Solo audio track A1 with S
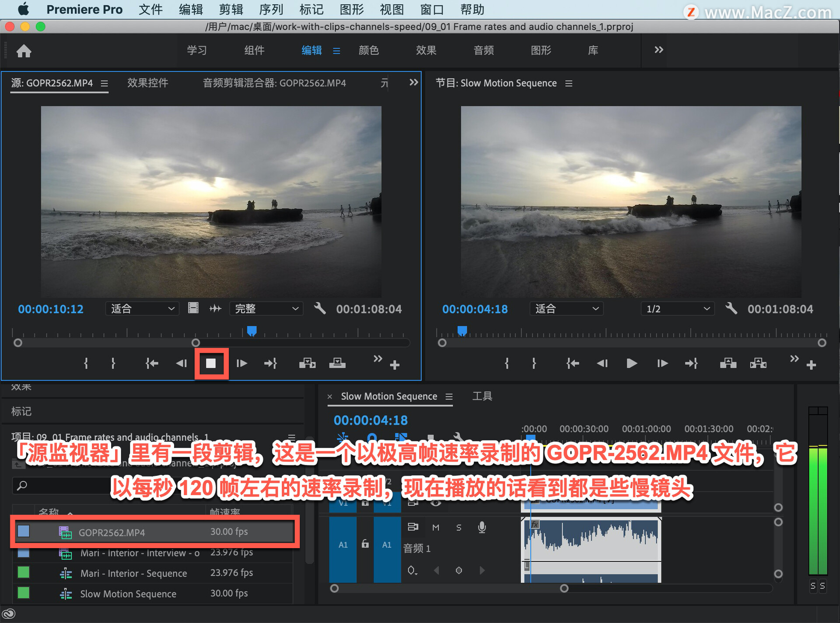 pos(458,528)
